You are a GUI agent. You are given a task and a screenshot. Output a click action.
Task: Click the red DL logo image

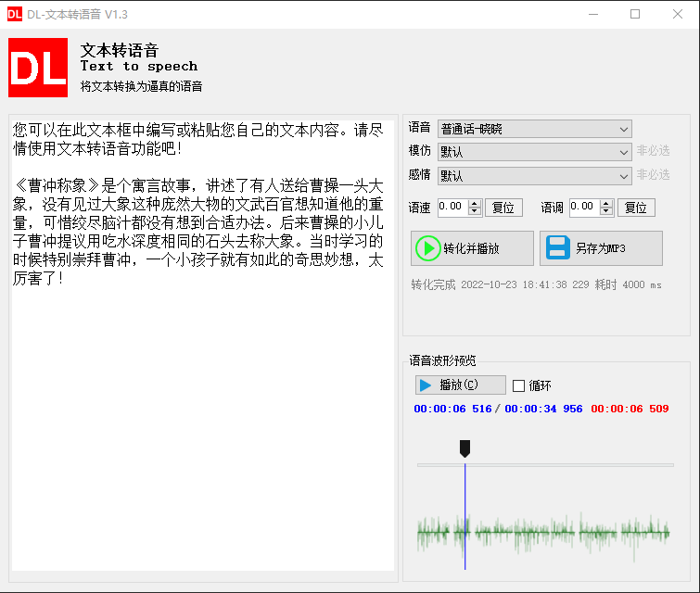38,68
